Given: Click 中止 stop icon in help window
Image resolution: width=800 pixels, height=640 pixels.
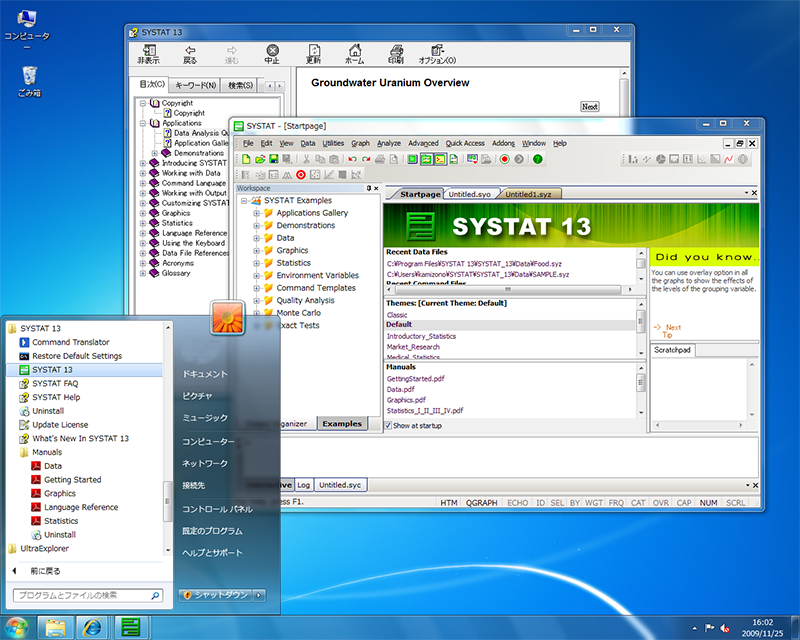Looking at the screenshot, I should [x=272, y=54].
